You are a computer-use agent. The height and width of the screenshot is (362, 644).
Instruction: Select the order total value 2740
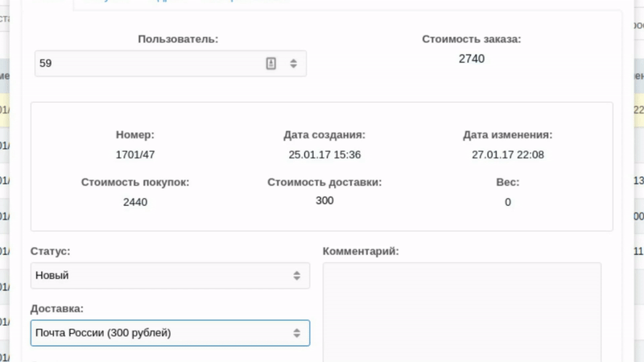coord(472,59)
